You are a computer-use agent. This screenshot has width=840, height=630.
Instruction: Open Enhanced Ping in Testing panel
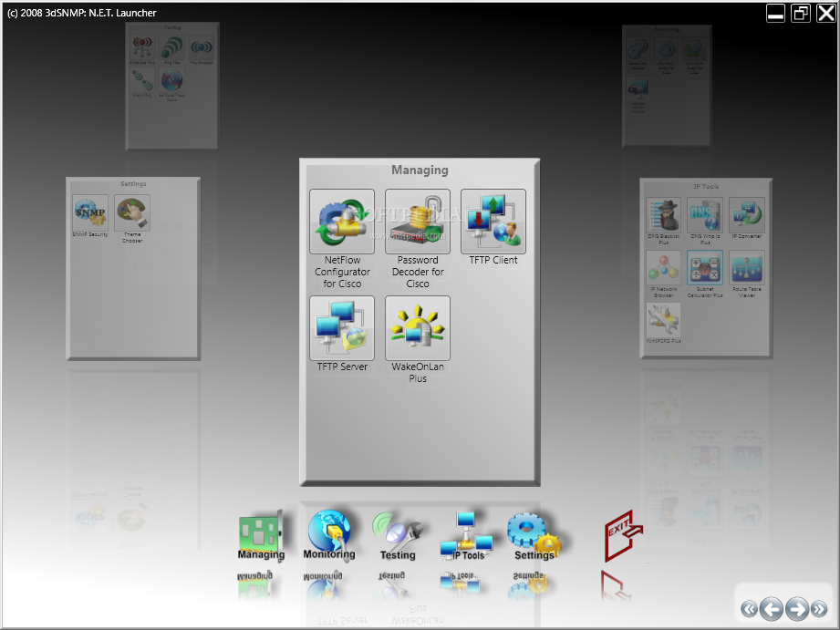142,47
